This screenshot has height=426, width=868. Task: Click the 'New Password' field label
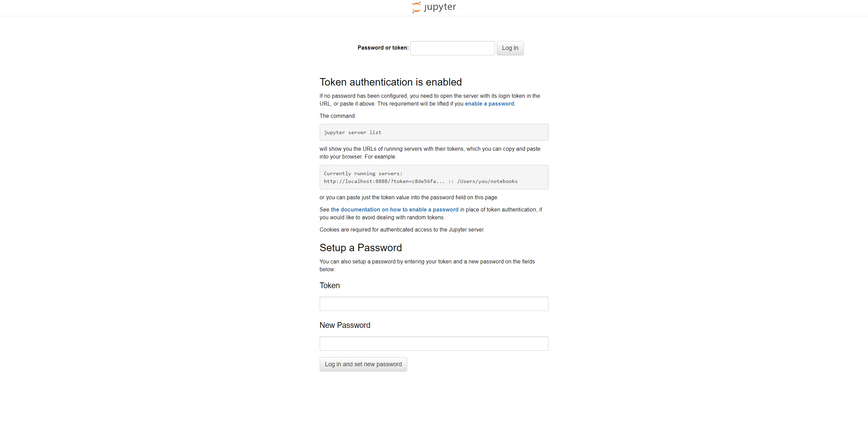pyautogui.click(x=345, y=325)
